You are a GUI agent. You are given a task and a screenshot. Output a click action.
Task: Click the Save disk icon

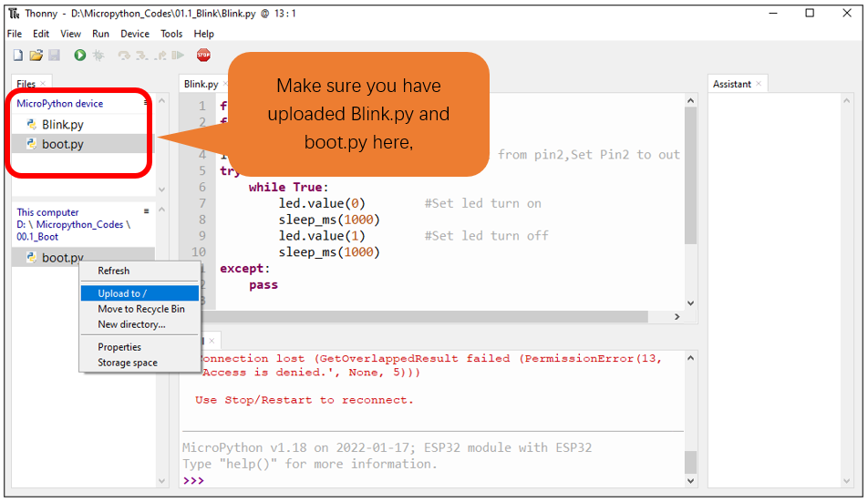coord(54,56)
